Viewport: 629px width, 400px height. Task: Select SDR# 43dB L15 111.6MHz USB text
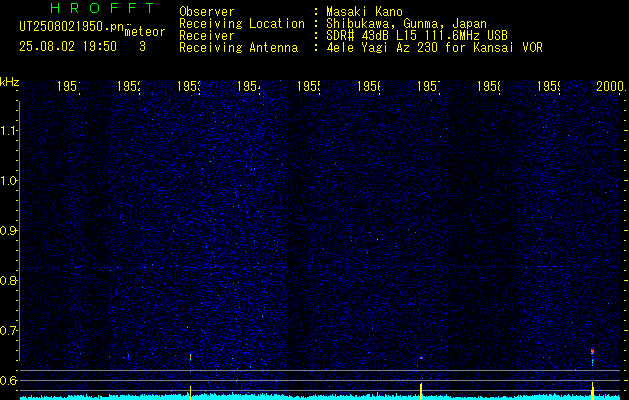click(x=417, y=36)
